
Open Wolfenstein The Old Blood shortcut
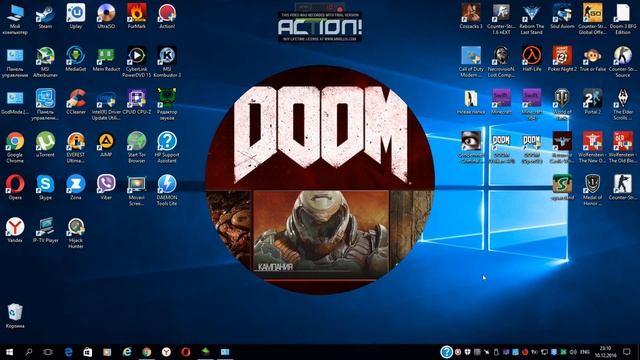tap(622, 148)
